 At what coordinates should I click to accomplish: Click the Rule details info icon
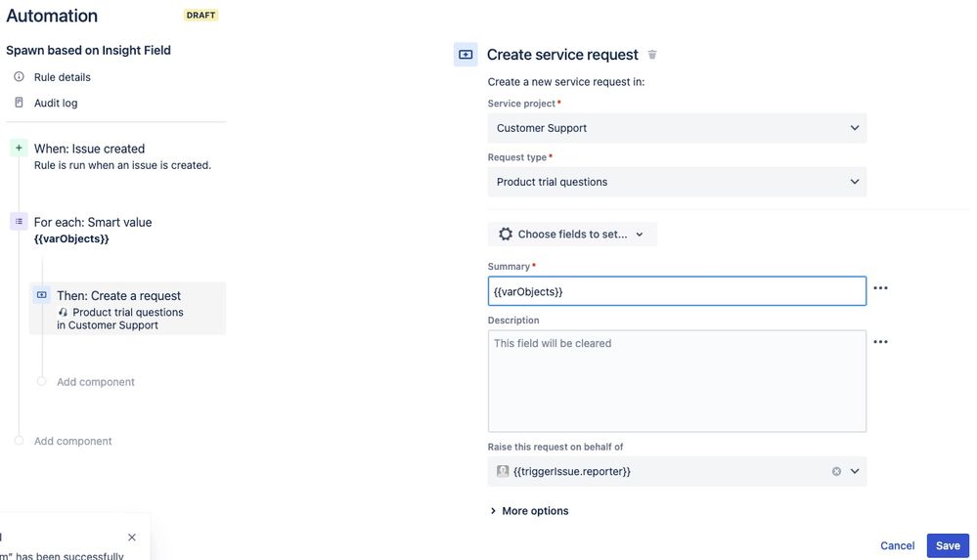tap(19, 77)
